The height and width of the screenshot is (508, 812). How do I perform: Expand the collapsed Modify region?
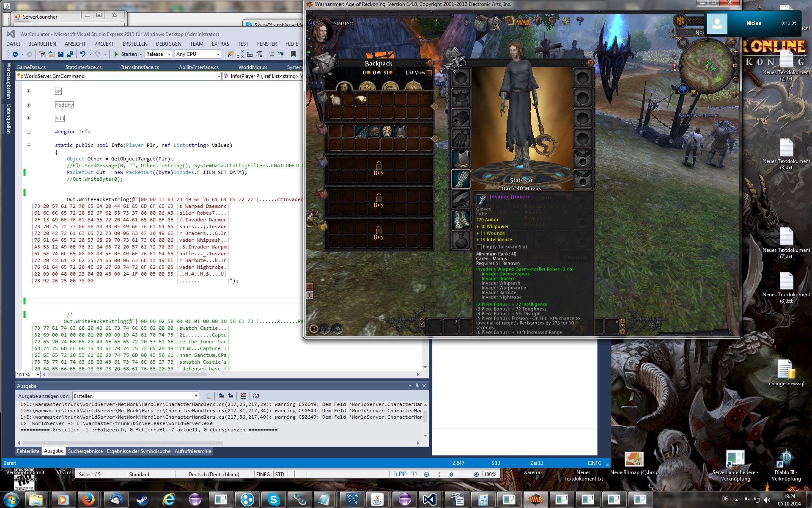pos(28,105)
